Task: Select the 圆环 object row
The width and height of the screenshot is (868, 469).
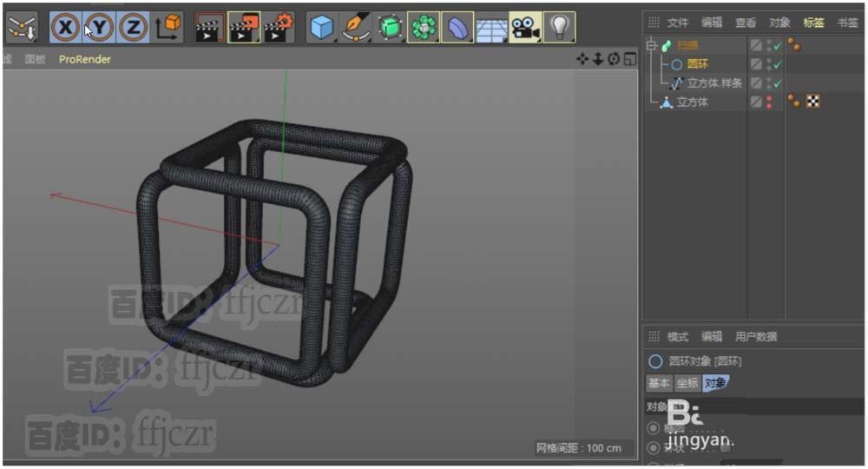Action: pos(698,64)
